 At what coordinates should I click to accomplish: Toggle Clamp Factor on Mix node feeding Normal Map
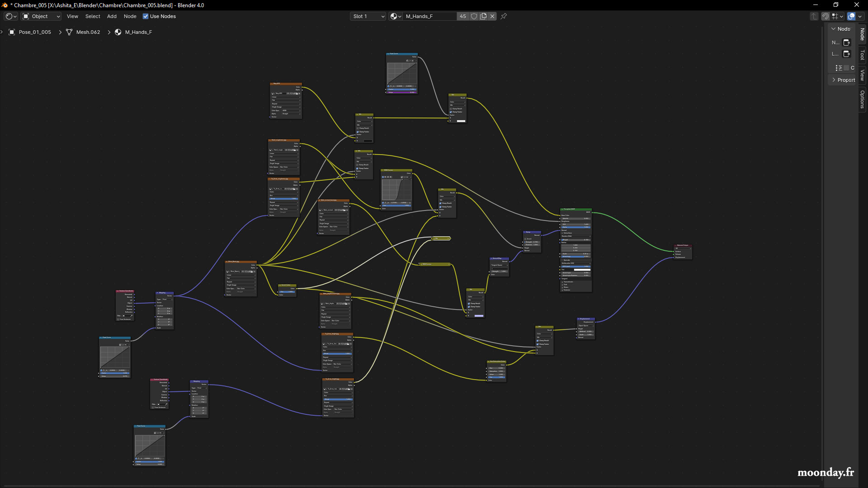pos(469,307)
